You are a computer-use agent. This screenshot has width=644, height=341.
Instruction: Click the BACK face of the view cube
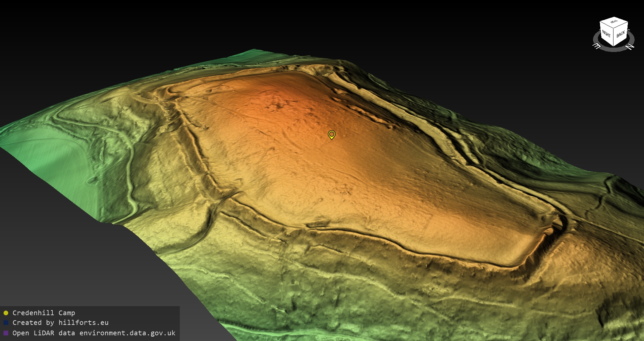click(x=621, y=34)
